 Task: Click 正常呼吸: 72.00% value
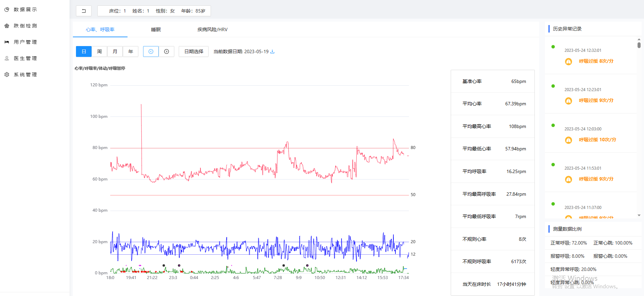(568, 243)
